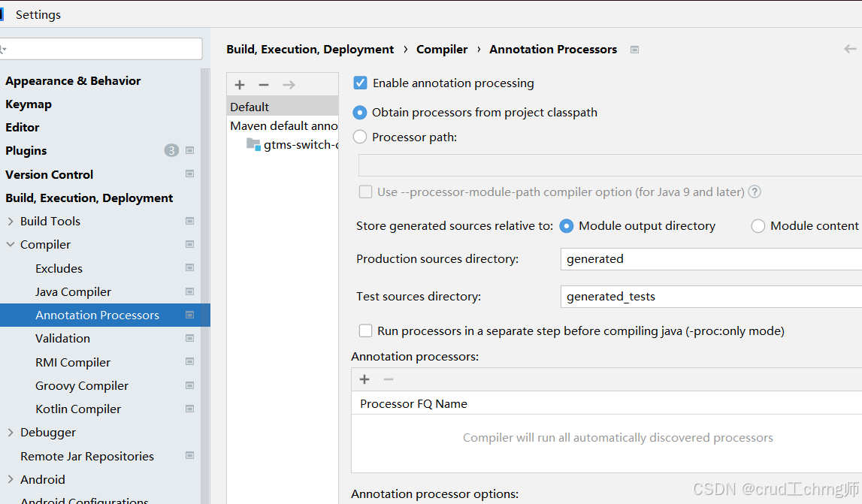Expand the Debugger section
The image size is (862, 504).
(x=11, y=432)
